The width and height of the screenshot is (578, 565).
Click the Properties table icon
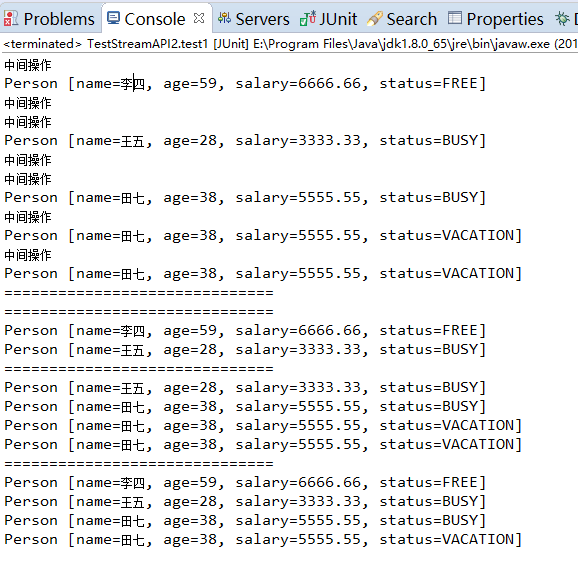click(x=455, y=18)
